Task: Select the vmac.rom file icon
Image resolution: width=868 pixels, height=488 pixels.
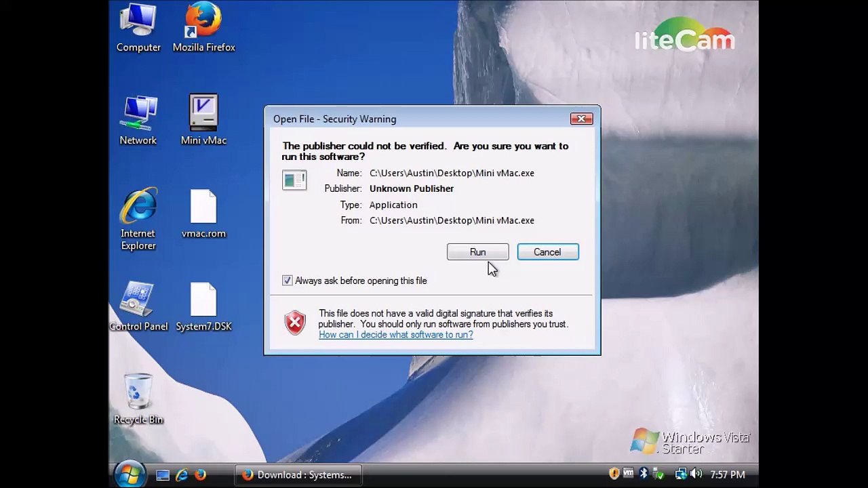Action: 203,214
